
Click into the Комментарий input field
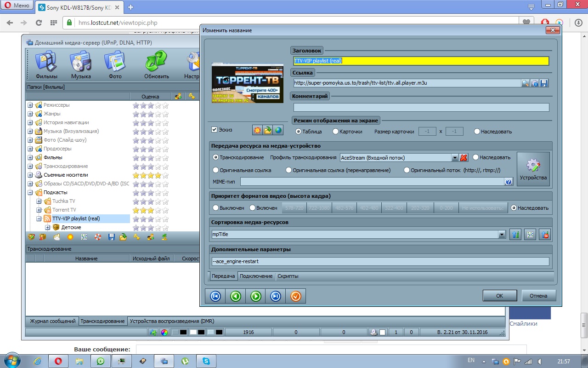421,108
